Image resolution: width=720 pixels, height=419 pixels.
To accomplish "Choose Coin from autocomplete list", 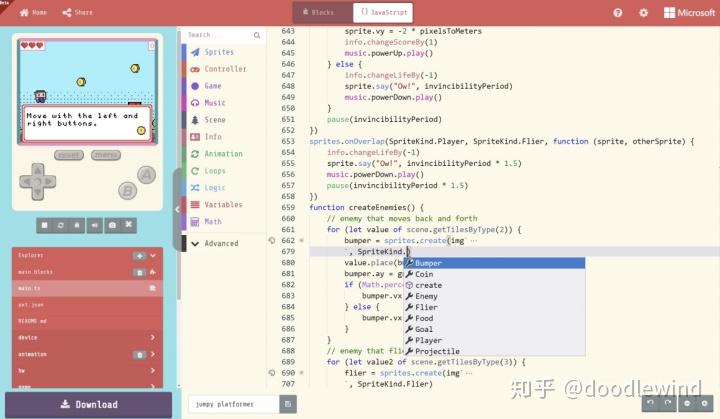I will coord(494,274).
